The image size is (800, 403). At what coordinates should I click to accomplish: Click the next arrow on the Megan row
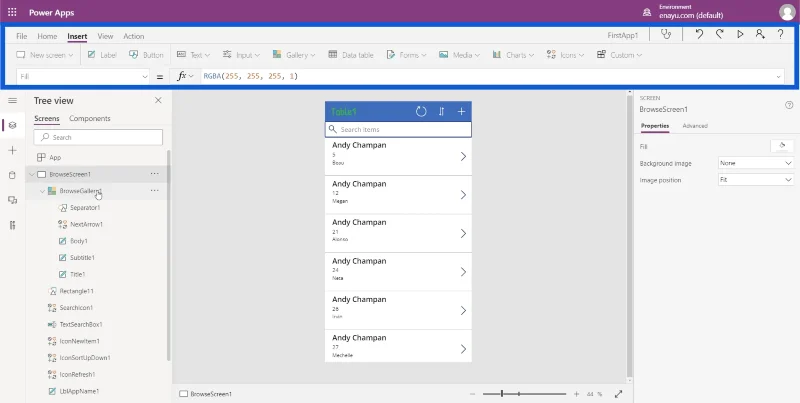(463, 195)
